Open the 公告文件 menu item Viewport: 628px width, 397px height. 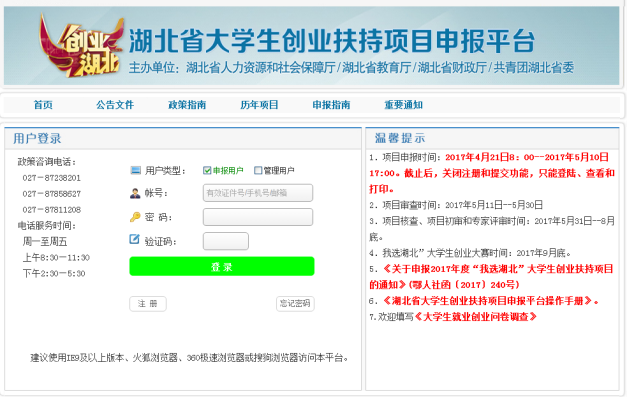pos(115,105)
